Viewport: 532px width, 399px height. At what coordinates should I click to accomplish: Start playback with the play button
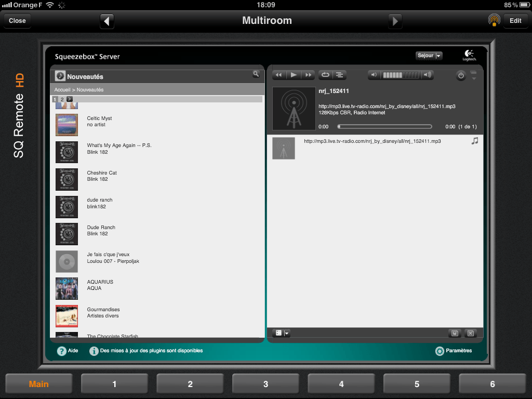294,75
